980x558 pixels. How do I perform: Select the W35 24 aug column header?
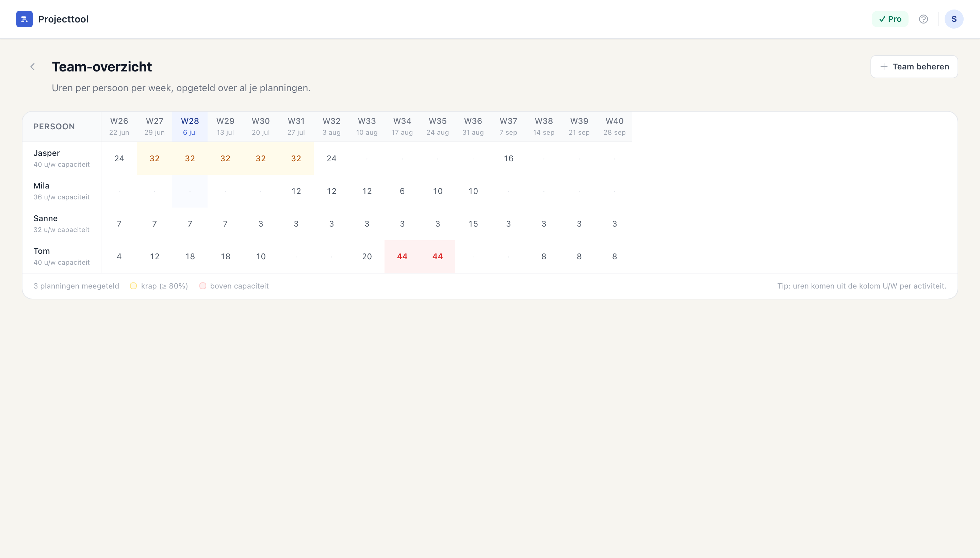[x=438, y=127]
